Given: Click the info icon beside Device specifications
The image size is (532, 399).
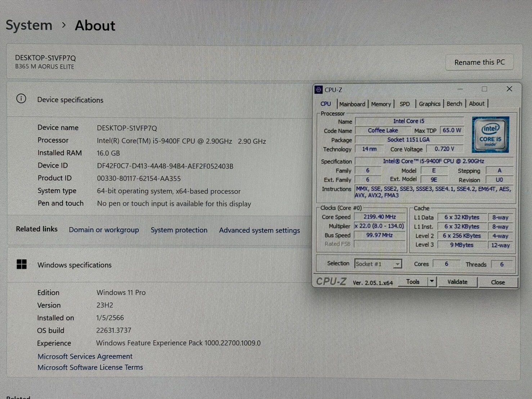Looking at the screenshot, I should (x=21, y=99).
